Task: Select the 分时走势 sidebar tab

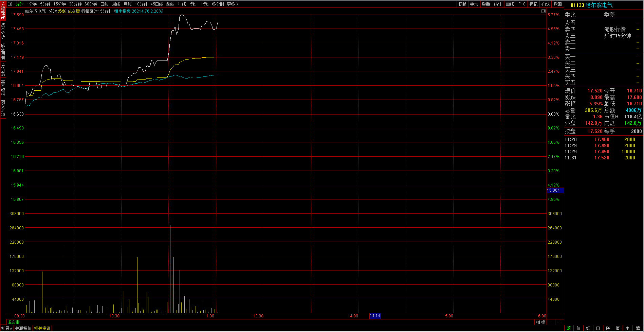Action: coord(3,11)
